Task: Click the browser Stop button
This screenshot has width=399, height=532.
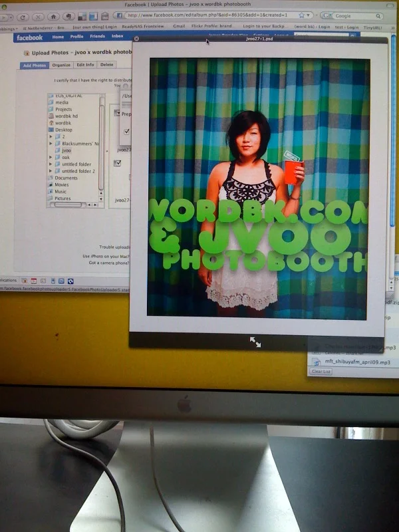Action: (38, 17)
